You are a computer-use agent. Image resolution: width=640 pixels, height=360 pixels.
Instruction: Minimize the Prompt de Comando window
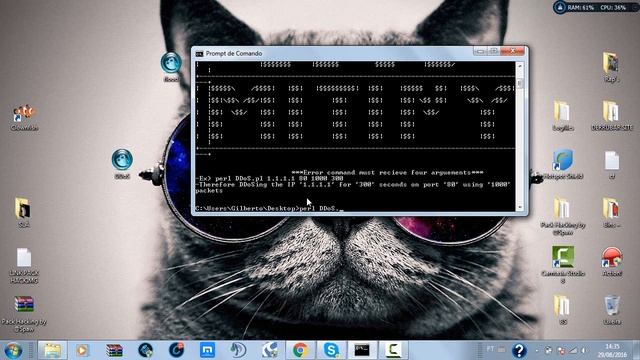pyautogui.click(x=480, y=51)
